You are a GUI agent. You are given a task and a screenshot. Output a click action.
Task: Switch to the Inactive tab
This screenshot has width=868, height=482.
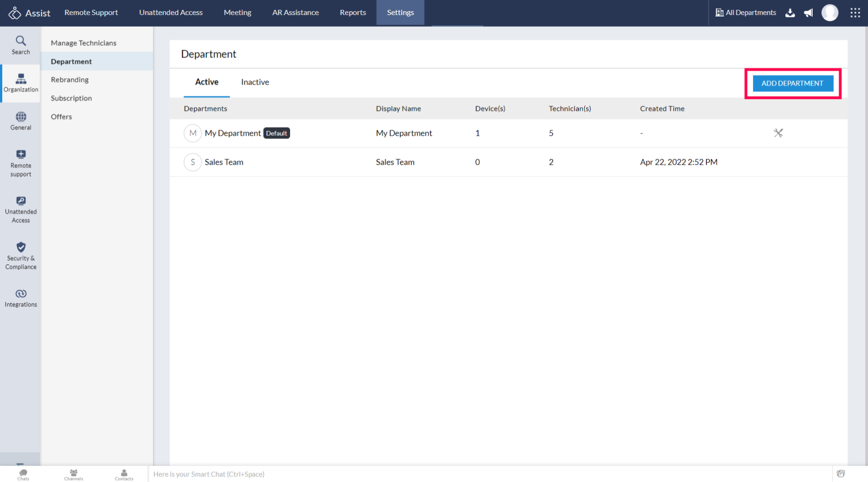255,82
